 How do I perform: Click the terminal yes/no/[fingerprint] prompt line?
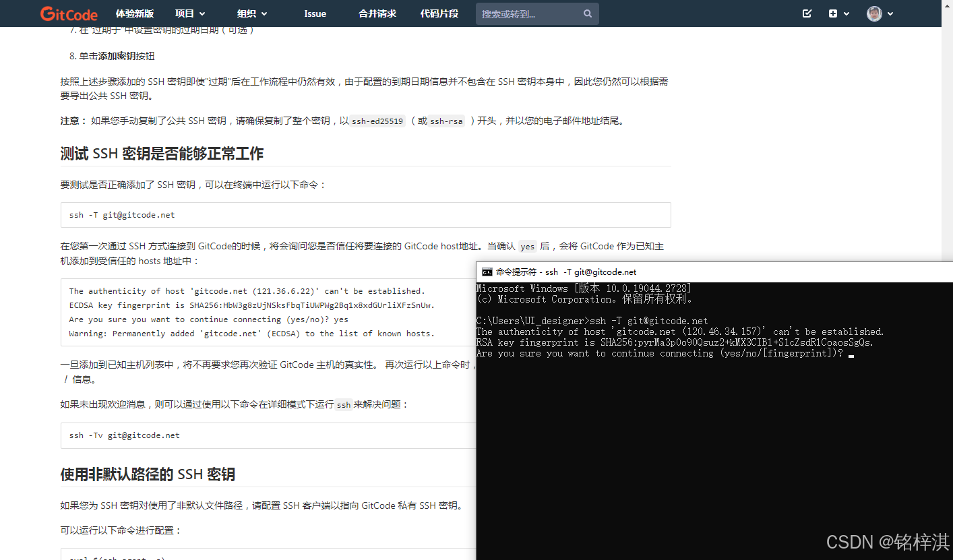[660, 353]
